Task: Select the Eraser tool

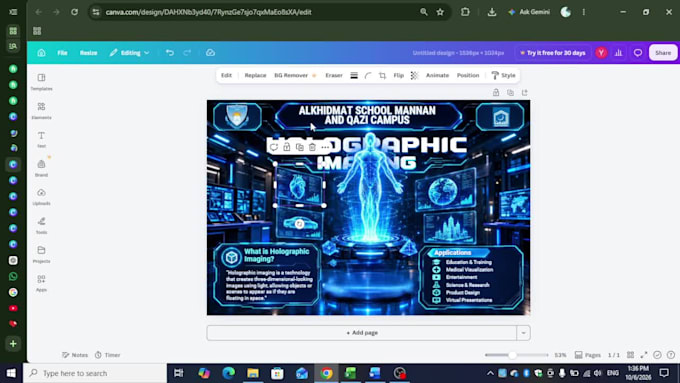Action: point(334,75)
